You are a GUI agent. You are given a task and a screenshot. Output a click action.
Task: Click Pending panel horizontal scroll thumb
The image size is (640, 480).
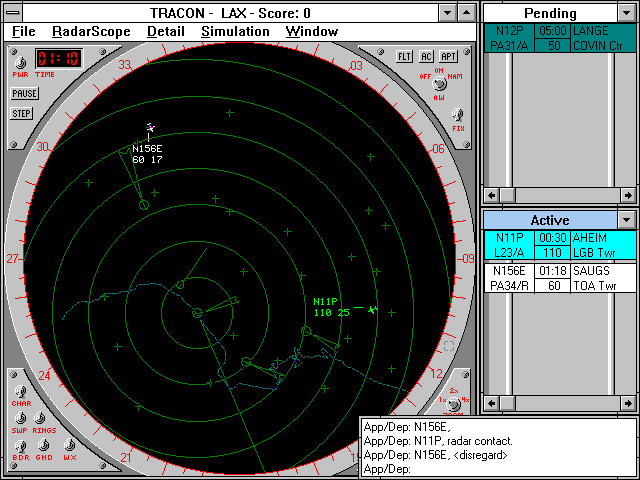[x=507, y=196]
